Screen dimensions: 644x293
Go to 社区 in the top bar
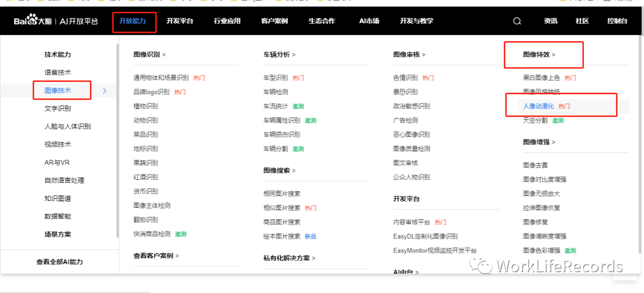583,21
